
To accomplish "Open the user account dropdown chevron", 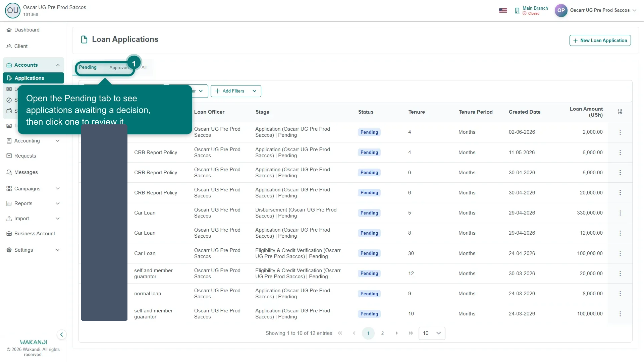I will tap(635, 10).
